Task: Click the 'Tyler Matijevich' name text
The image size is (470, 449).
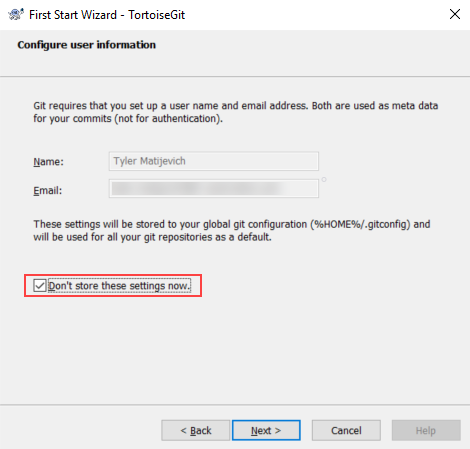Action: [149, 161]
